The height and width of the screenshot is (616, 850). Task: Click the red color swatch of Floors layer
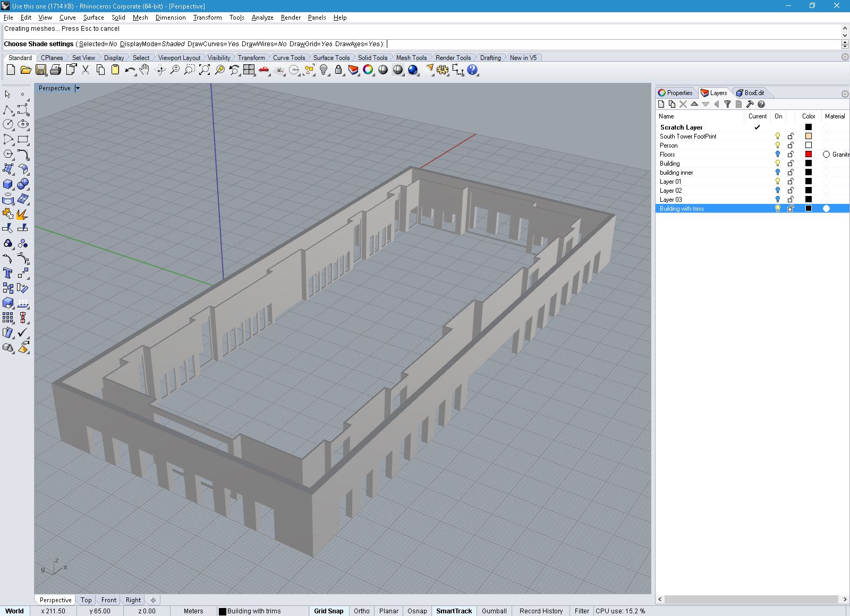(809, 154)
